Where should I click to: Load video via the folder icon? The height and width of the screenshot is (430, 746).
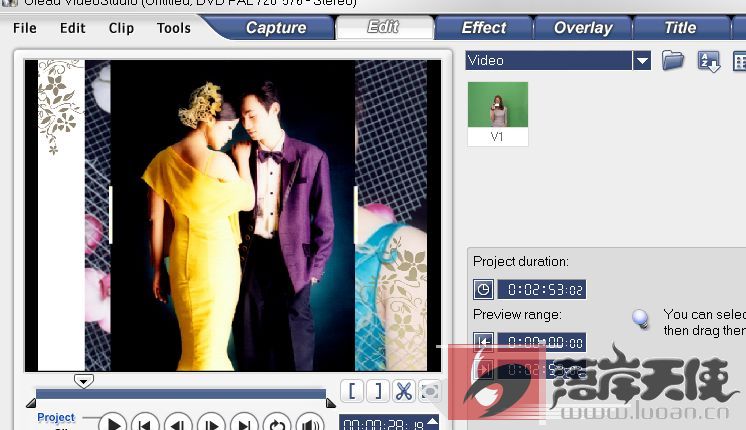coord(673,61)
